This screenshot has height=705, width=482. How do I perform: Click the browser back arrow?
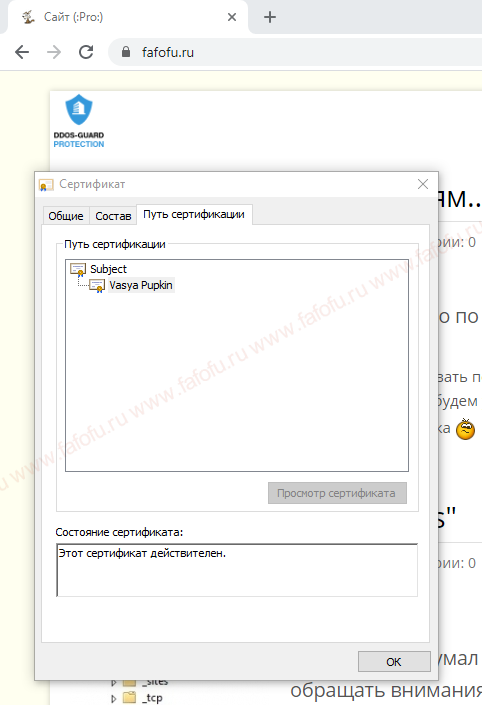click(x=22, y=52)
